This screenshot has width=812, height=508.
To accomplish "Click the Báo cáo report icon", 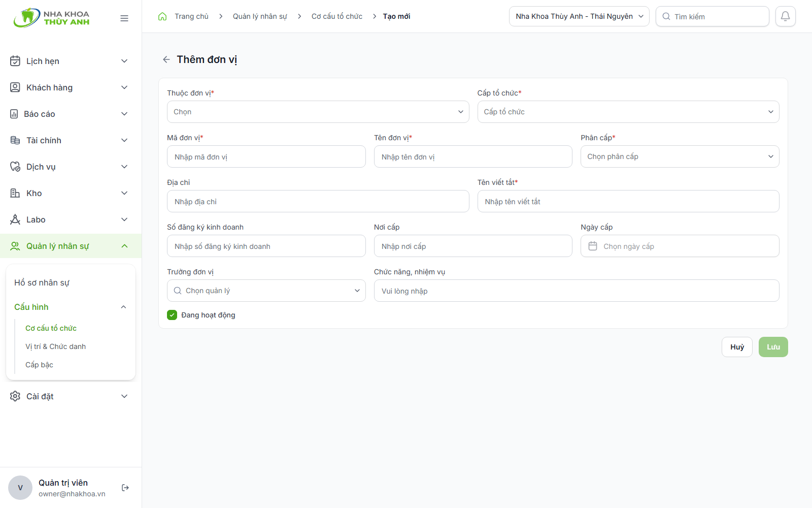I will [x=14, y=114].
